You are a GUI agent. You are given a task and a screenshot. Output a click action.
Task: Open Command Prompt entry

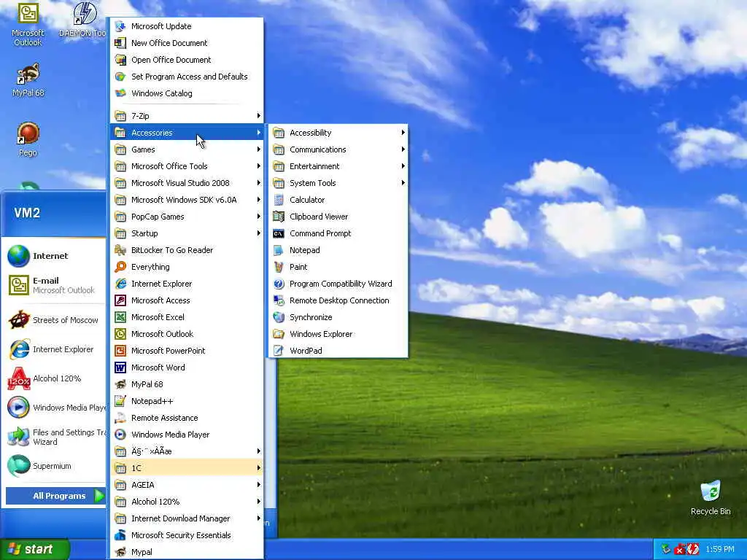tap(338, 233)
